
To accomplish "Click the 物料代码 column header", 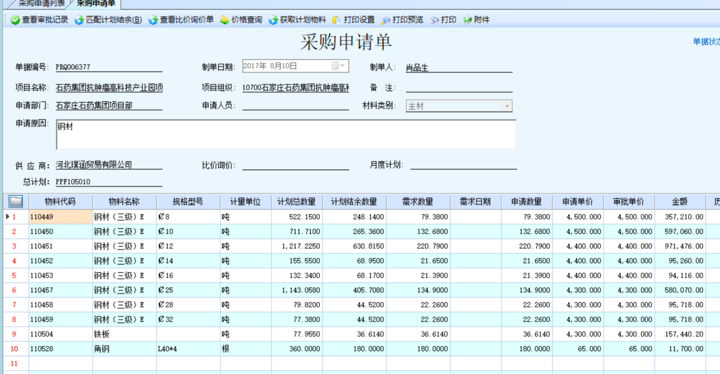I will pyautogui.click(x=60, y=201).
